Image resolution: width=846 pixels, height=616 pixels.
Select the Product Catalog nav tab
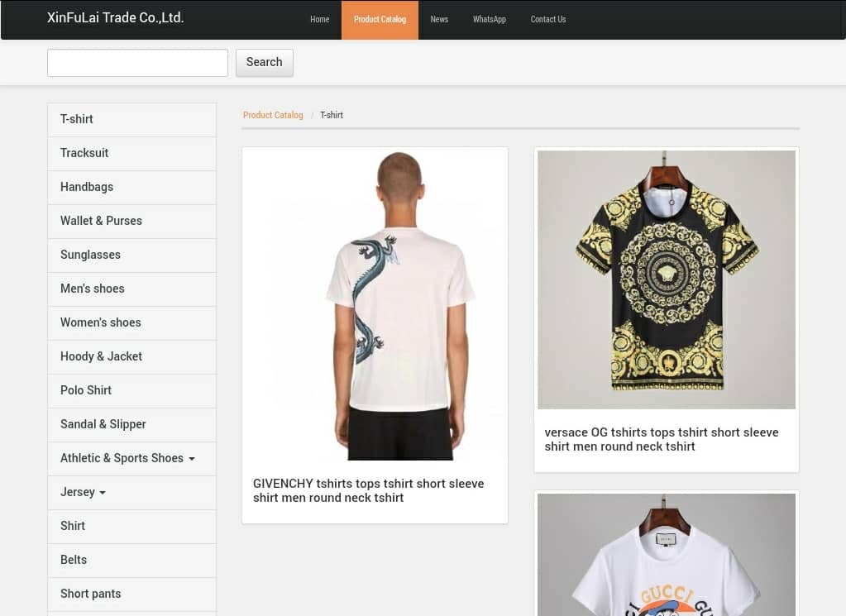380,19
